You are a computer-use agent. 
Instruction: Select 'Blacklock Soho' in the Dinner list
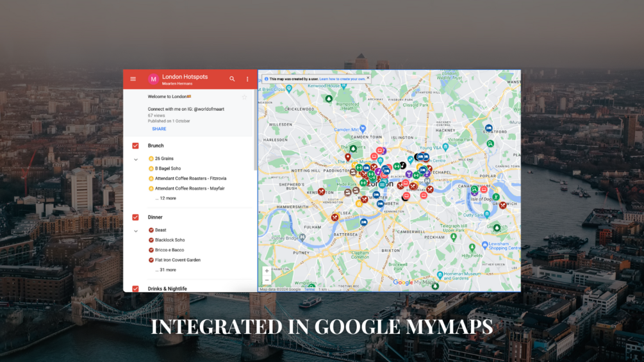click(x=170, y=240)
